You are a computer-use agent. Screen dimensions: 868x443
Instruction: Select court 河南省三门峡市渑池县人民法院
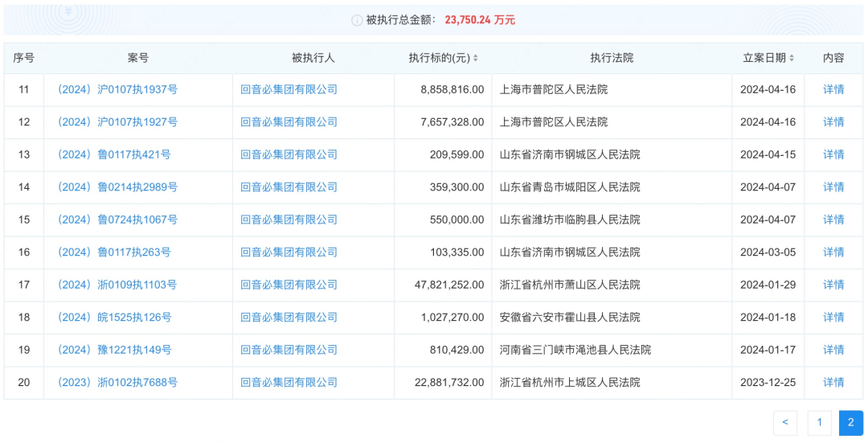click(575, 350)
